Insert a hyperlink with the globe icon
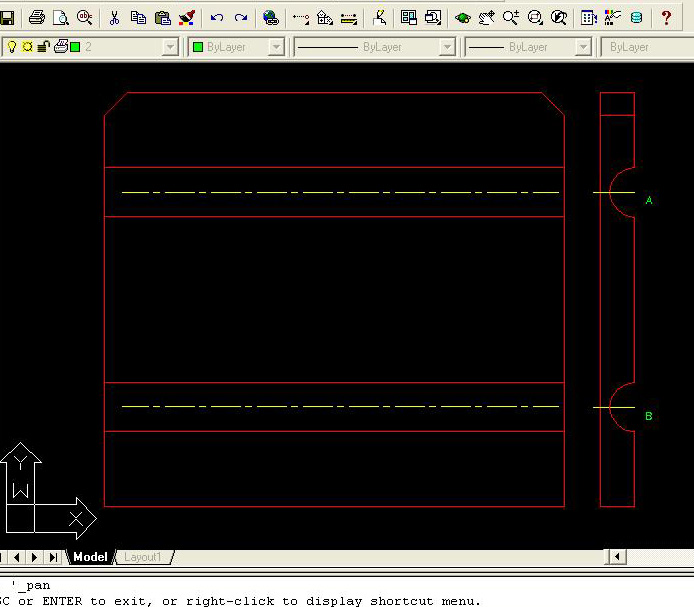Viewport: 694px width, 607px height. coord(270,18)
